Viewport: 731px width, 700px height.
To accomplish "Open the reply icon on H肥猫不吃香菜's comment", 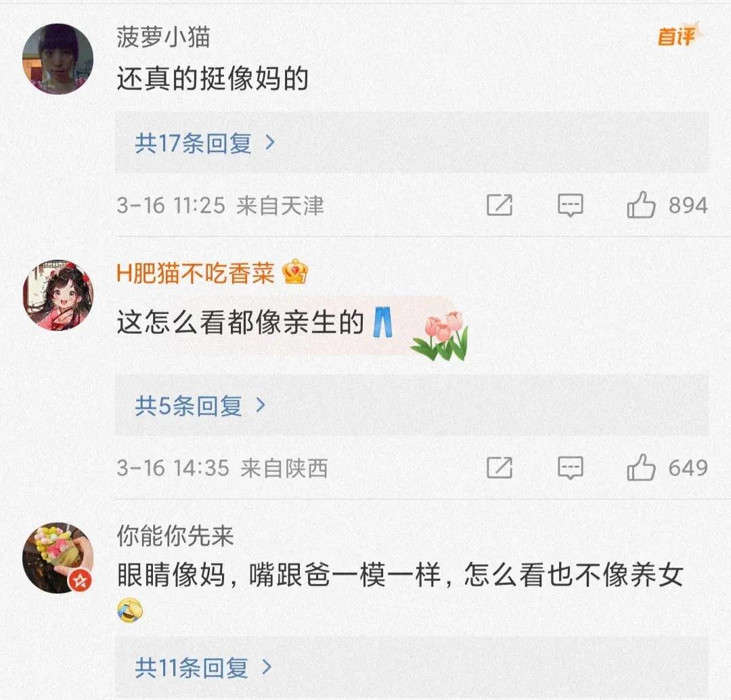I will click(x=570, y=468).
